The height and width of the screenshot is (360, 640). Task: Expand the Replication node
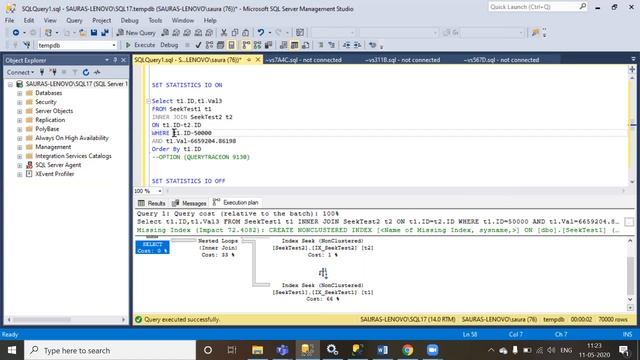click(19, 120)
